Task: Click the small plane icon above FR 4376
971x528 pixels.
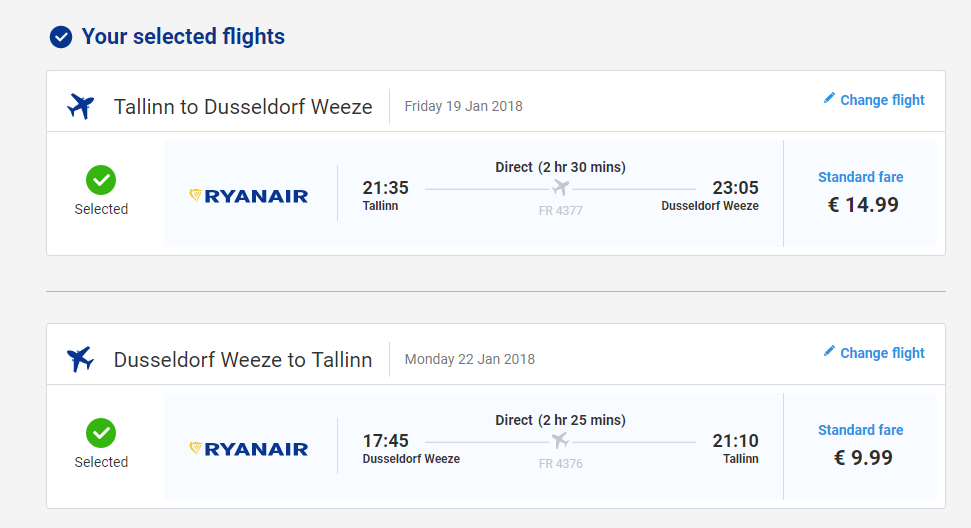Action: click(x=560, y=441)
